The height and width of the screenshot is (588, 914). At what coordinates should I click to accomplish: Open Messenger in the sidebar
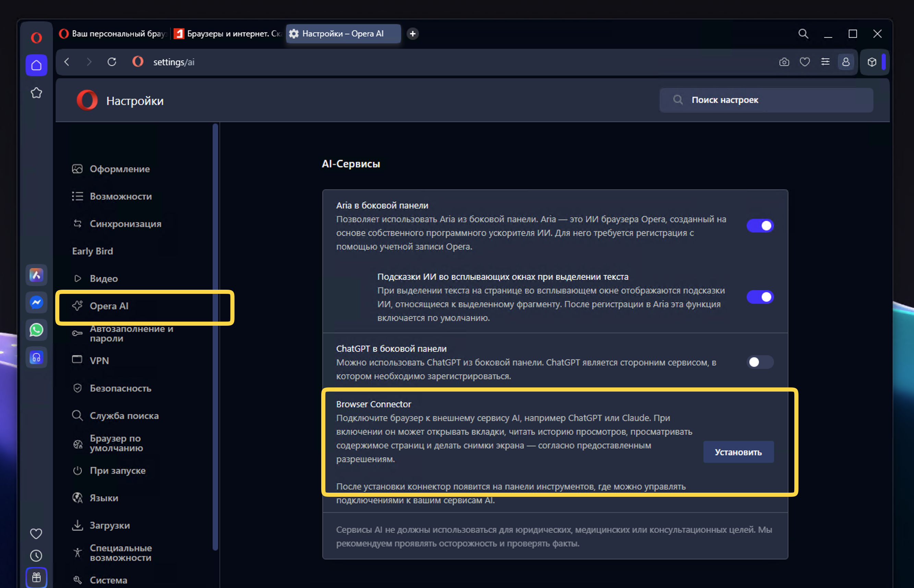[36, 302]
